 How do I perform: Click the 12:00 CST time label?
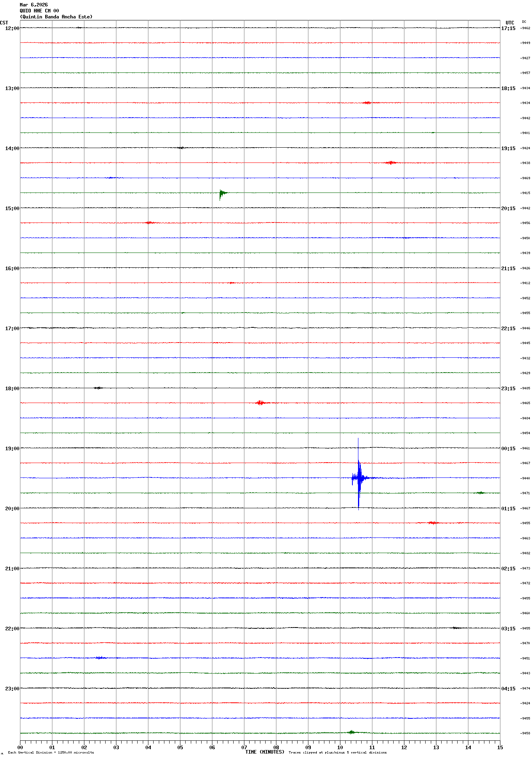coord(12,28)
